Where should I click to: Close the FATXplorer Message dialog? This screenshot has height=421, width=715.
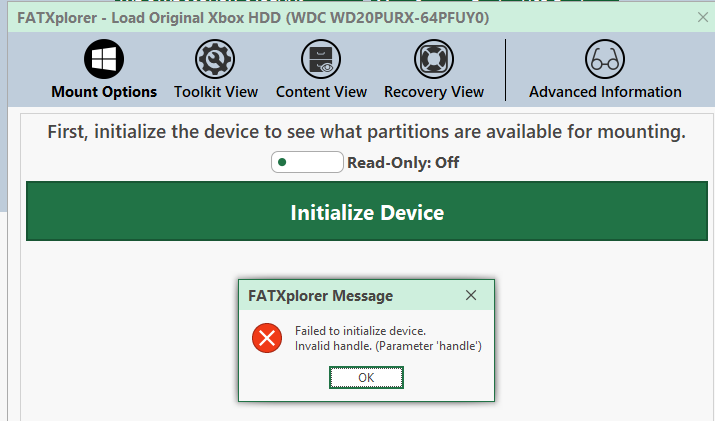[x=471, y=295]
